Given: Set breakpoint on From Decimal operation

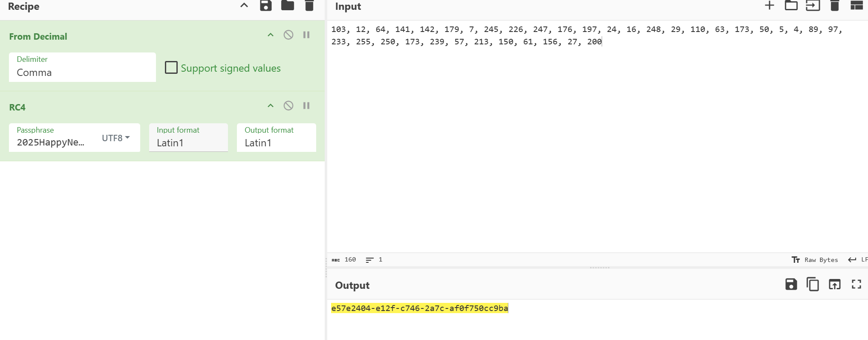Looking at the screenshot, I should pyautogui.click(x=306, y=35).
